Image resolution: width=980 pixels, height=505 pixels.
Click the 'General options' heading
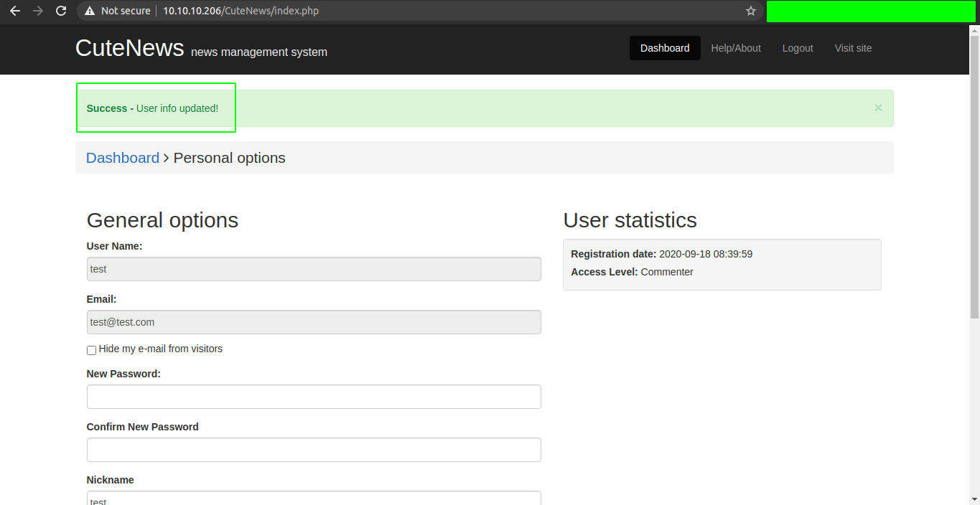click(x=162, y=220)
